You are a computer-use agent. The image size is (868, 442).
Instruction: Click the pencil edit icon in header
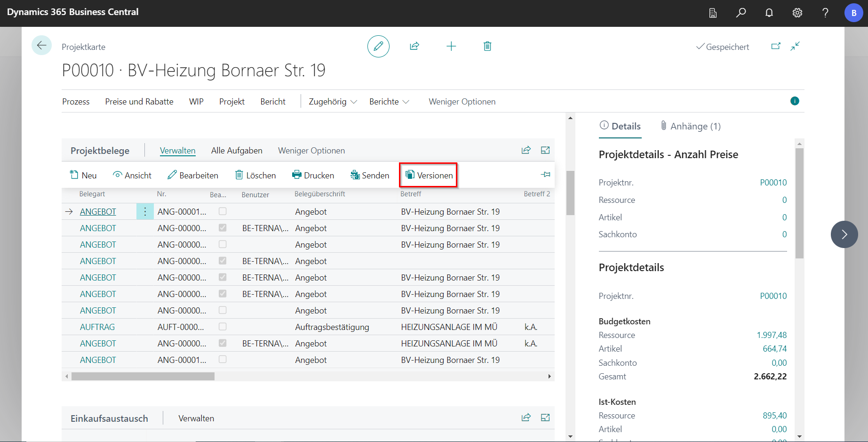click(x=378, y=46)
